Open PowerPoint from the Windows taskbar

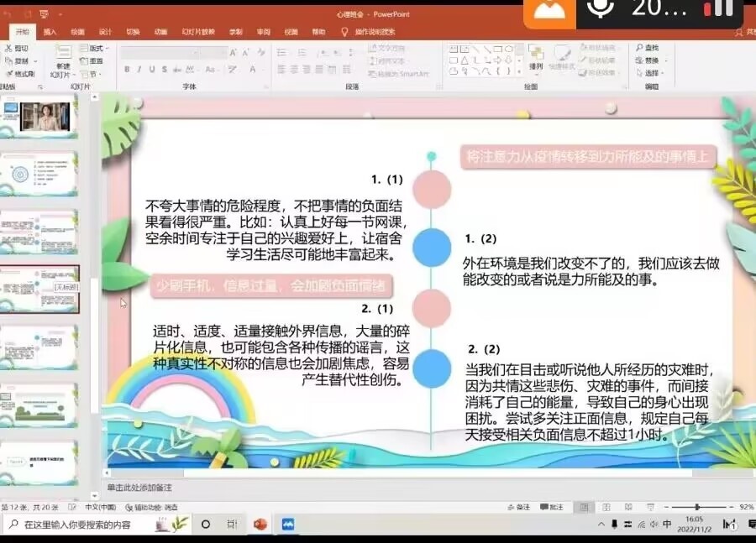260,525
